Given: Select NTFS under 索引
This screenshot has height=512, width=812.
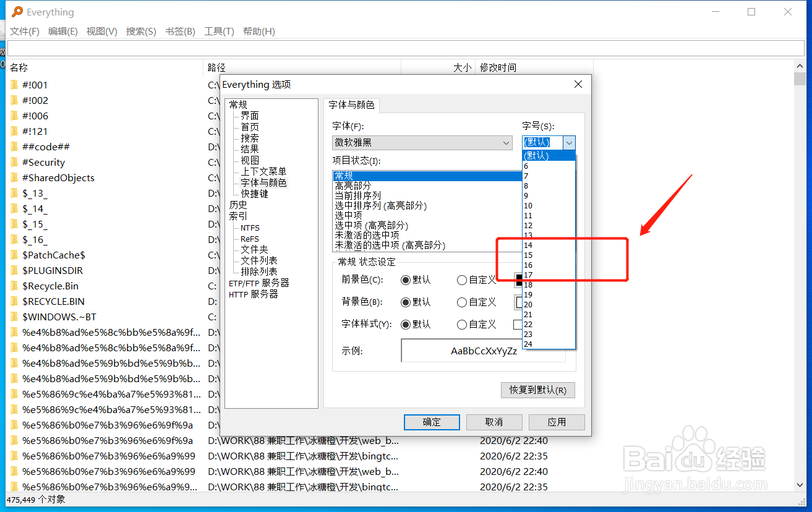Looking at the screenshot, I should coord(250,228).
